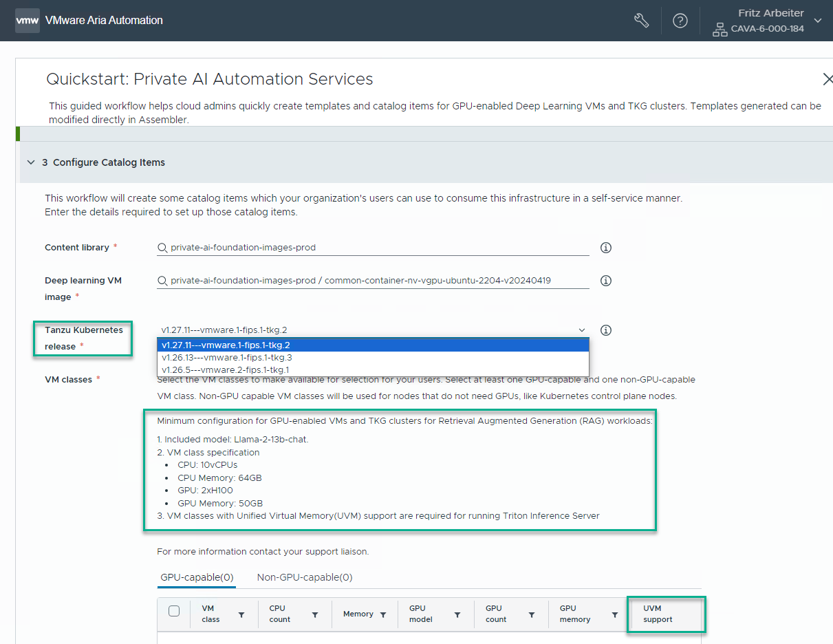Show info for Content library

(x=606, y=248)
